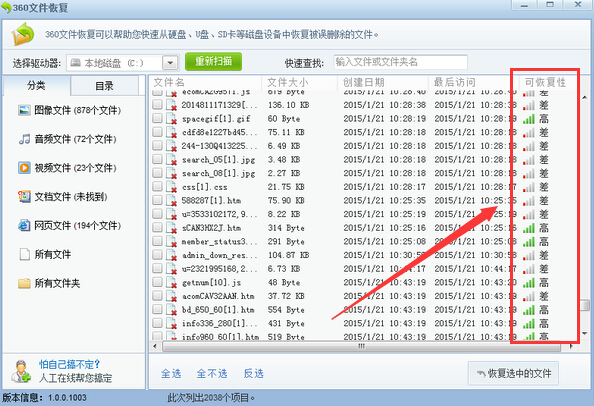Click the green 重新扫描 rescan button
Screen dimensions: 594x406
213,61
